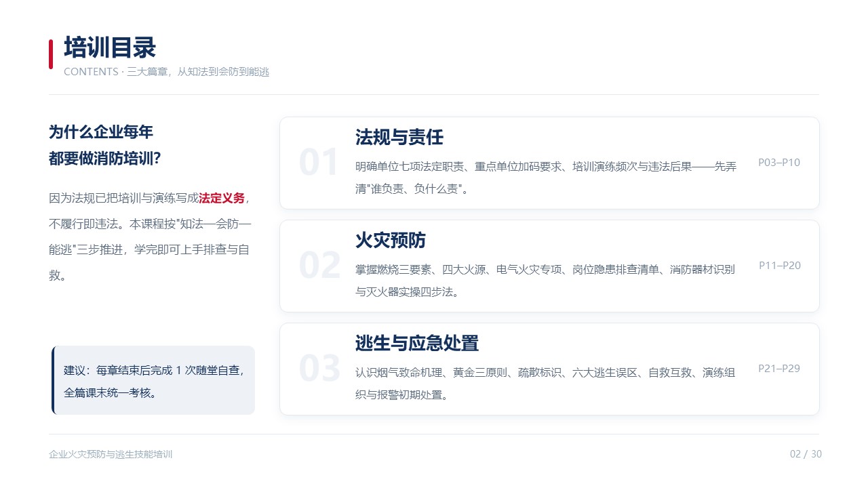Click the suggestion box starting with 建议
Image resolution: width=868 pixels, height=488 pixels.
[153, 380]
